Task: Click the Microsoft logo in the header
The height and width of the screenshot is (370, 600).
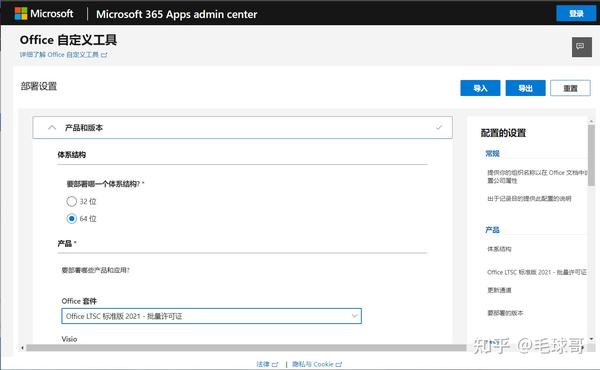Action: coord(44,14)
